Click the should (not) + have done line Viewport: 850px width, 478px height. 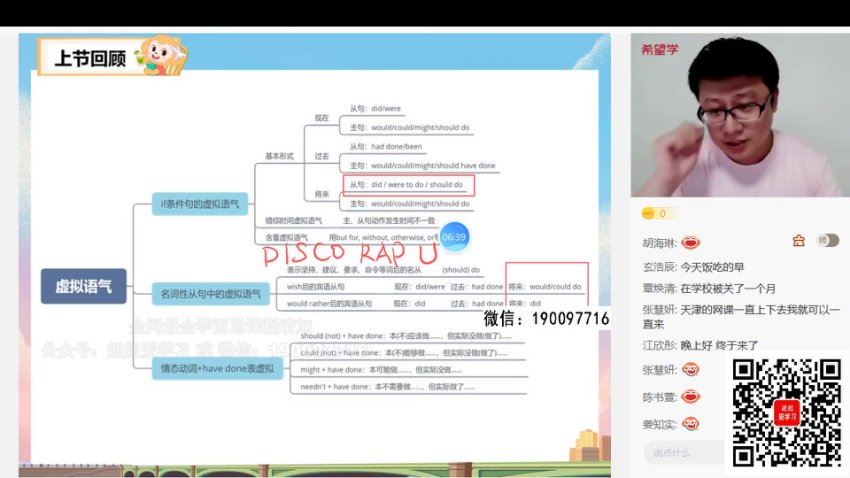pos(406,336)
